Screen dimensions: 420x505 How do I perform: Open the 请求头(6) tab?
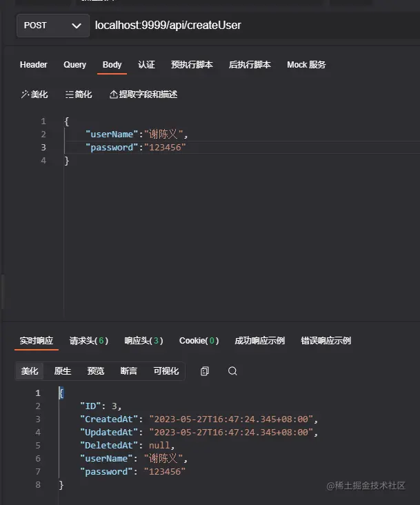[89, 341]
